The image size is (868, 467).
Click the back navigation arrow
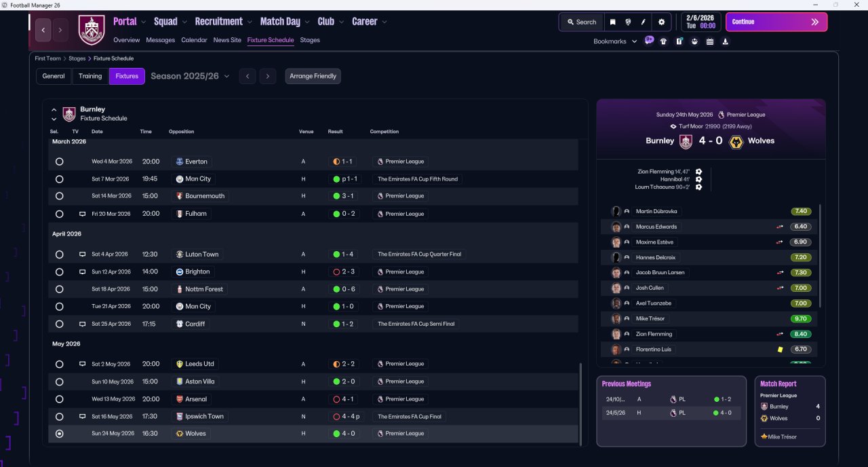(43, 30)
